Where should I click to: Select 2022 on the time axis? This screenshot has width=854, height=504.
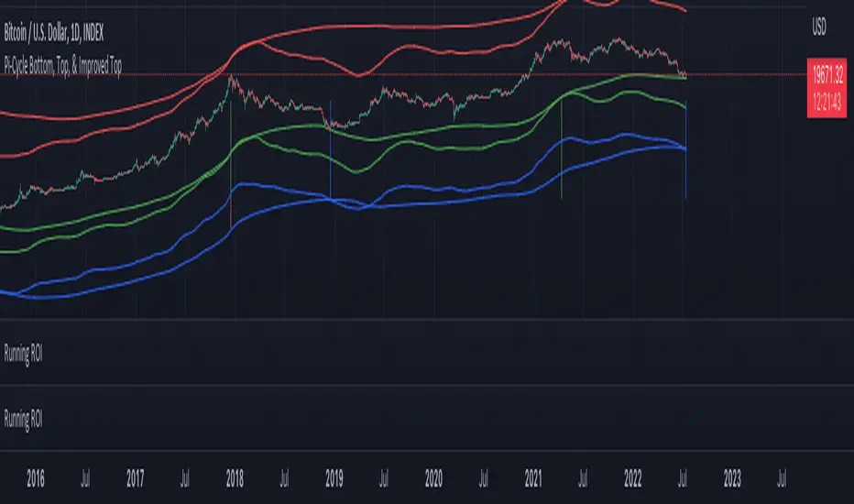(x=632, y=477)
